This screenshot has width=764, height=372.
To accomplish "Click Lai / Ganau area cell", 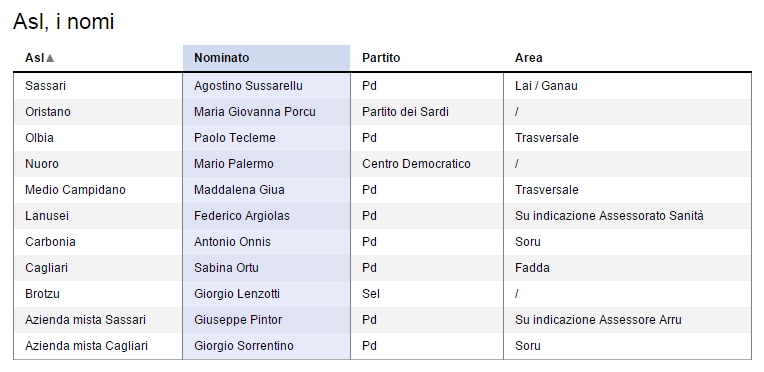I will (627, 86).
